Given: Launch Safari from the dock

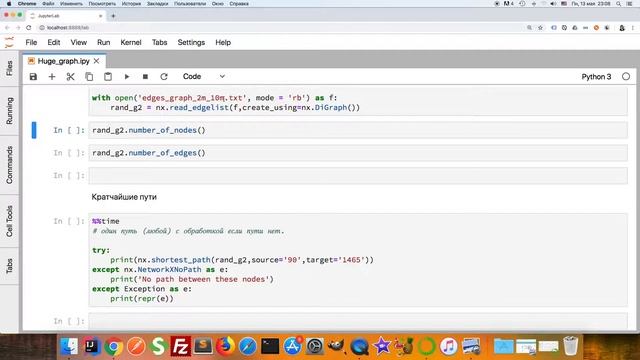Looking at the screenshot, I should [x=247, y=347].
